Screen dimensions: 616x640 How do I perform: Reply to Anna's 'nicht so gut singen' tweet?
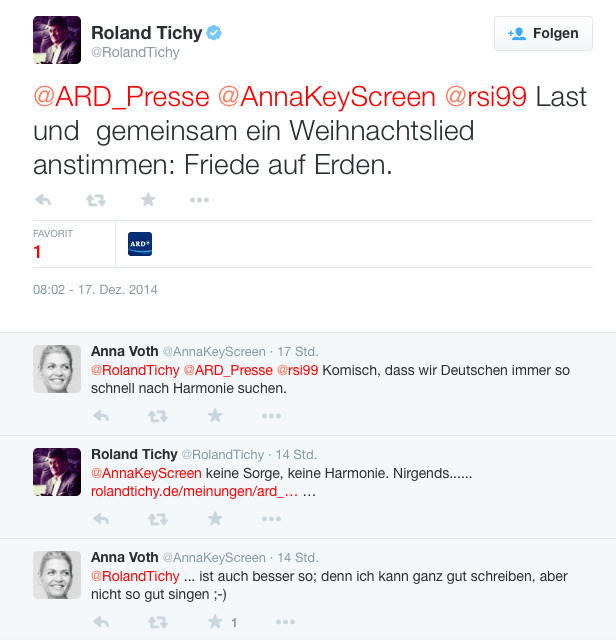(x=101, y=622)
